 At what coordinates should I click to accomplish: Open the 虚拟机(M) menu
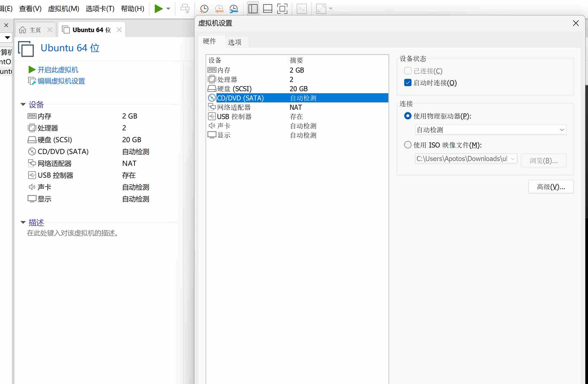tap(64, 9)
